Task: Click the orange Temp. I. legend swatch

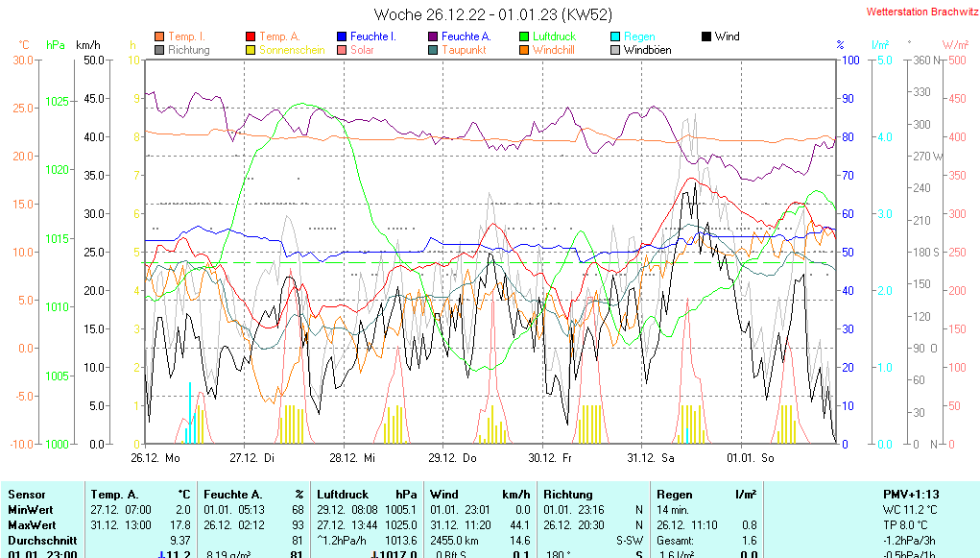Action: coord(159,36)
